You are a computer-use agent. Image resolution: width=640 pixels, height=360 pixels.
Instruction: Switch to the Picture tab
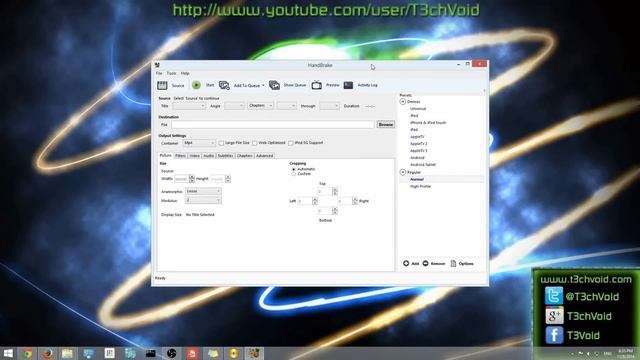165,156
